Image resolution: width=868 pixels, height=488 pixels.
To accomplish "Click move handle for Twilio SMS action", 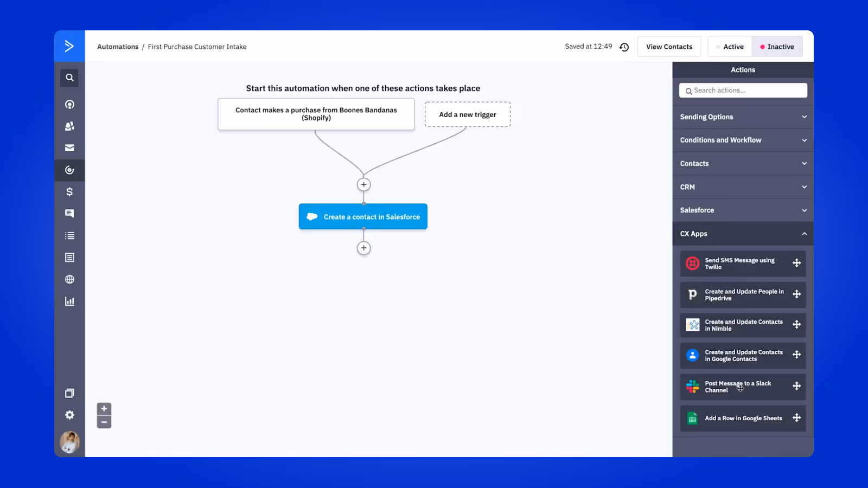I will [796, 263].
